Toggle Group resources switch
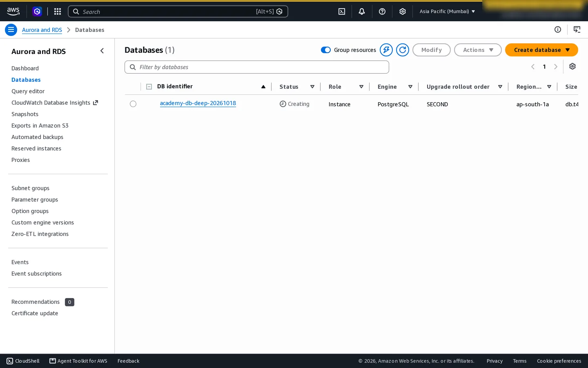The width and height of the screenshot is (588, 368). pos(325,50)
